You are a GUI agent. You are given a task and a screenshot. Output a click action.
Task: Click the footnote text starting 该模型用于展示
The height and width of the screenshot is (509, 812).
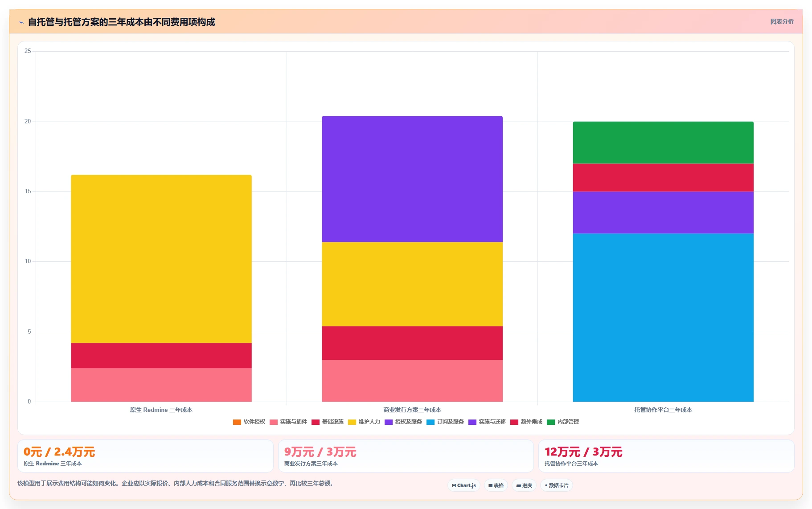(176, 483)
